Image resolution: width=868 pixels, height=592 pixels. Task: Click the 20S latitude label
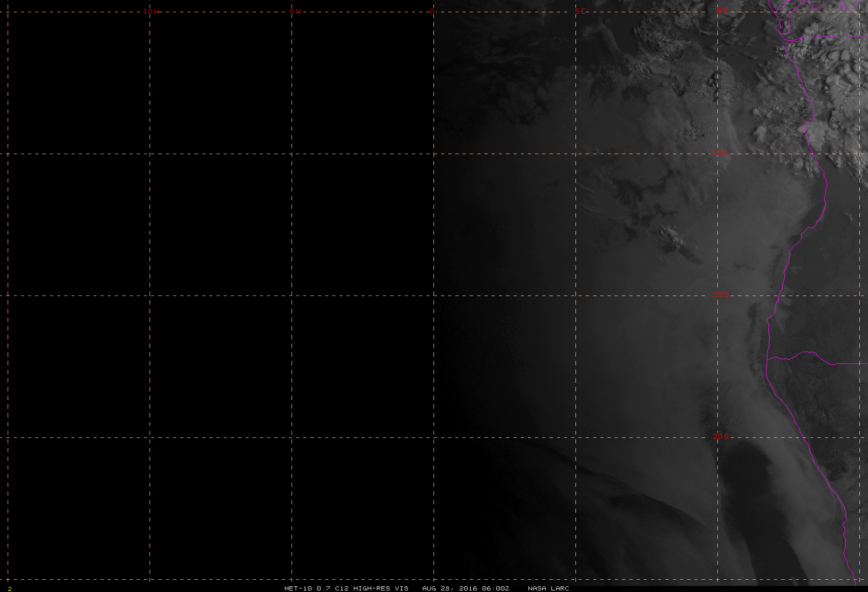pyautogui.click(x=720, y=436)
